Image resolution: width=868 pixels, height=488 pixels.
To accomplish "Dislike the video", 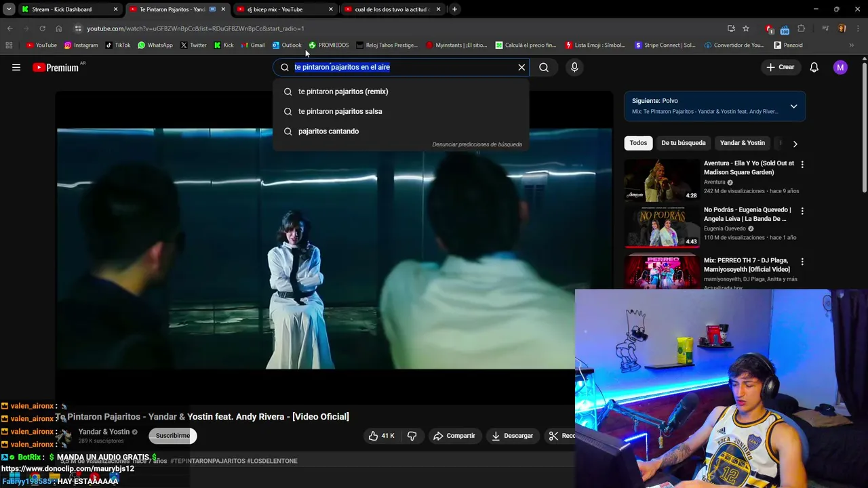I will point(412,436).
